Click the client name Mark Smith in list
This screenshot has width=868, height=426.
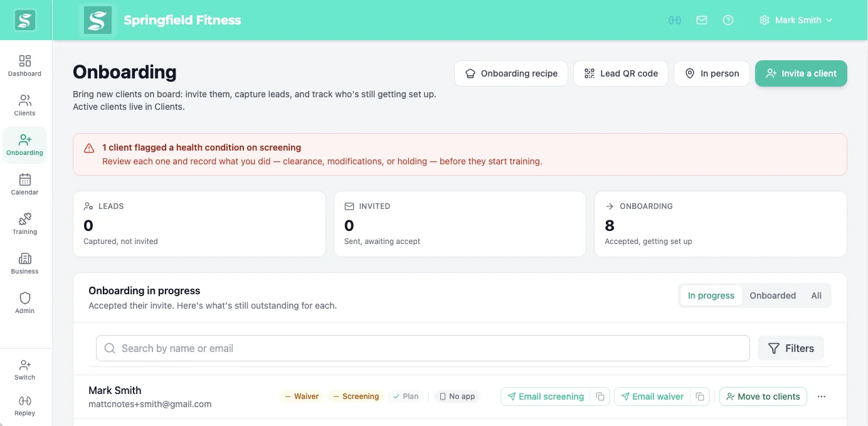[115, 390]
